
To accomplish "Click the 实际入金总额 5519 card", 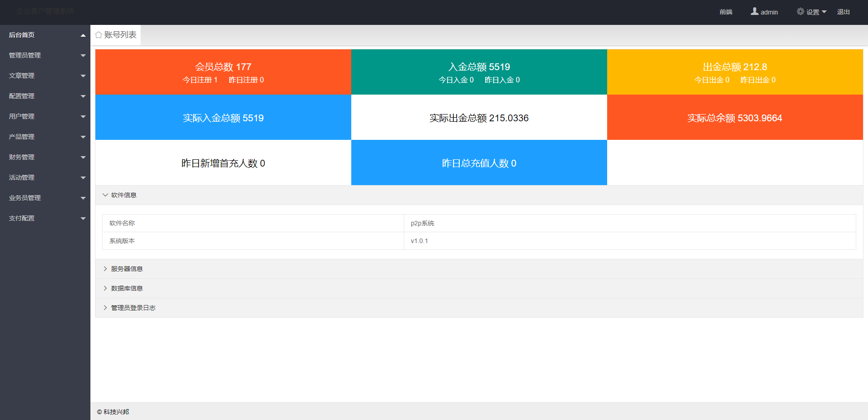I will coord(223,117).
